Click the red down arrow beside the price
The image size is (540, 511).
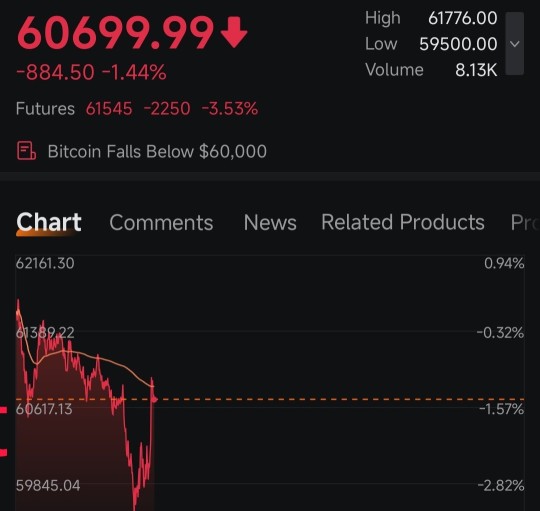point(234,33)
